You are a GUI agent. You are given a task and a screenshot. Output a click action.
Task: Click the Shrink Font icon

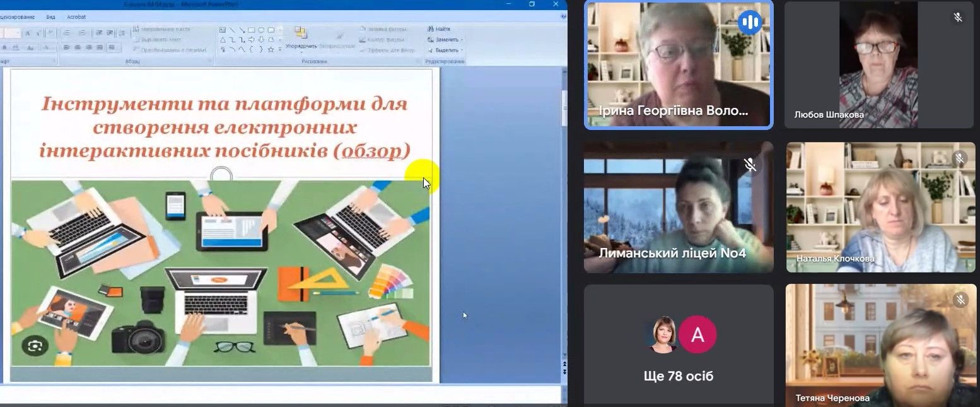coord(38,33)
